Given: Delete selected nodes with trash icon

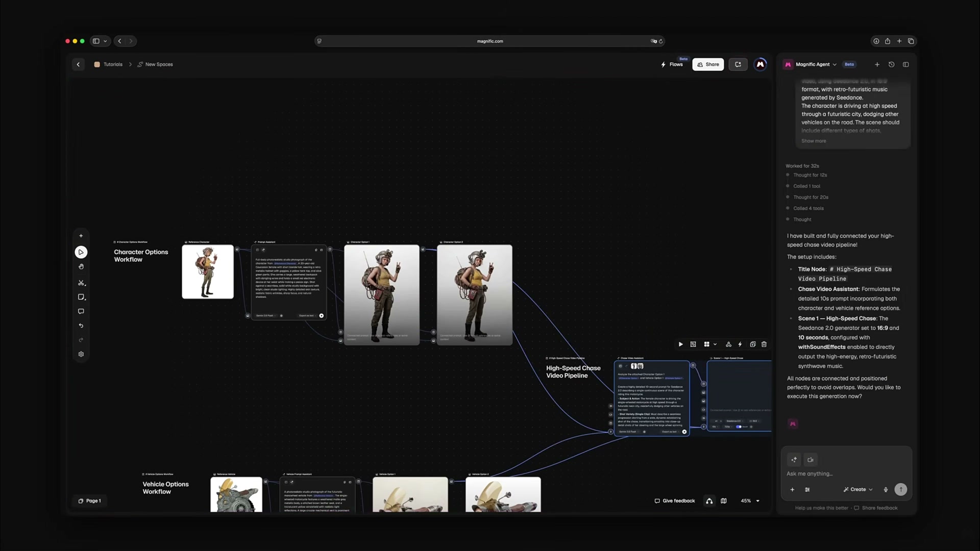Looking at the screenshot, I should click(x=764, y=344).
